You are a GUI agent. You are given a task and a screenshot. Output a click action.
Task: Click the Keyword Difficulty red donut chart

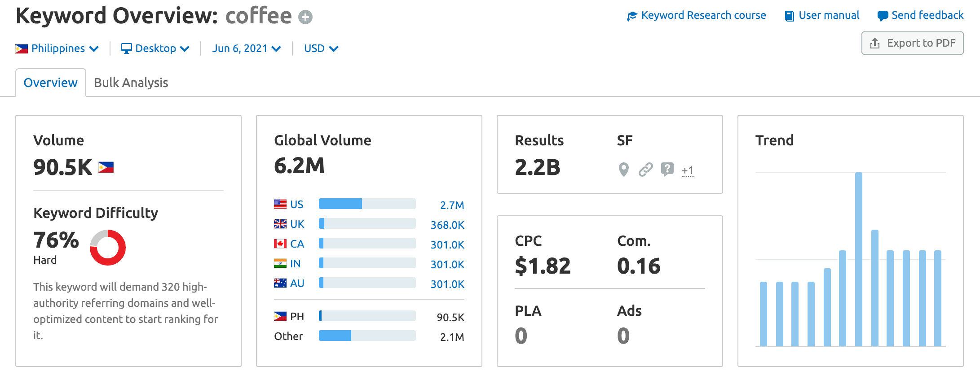[108, 248]
